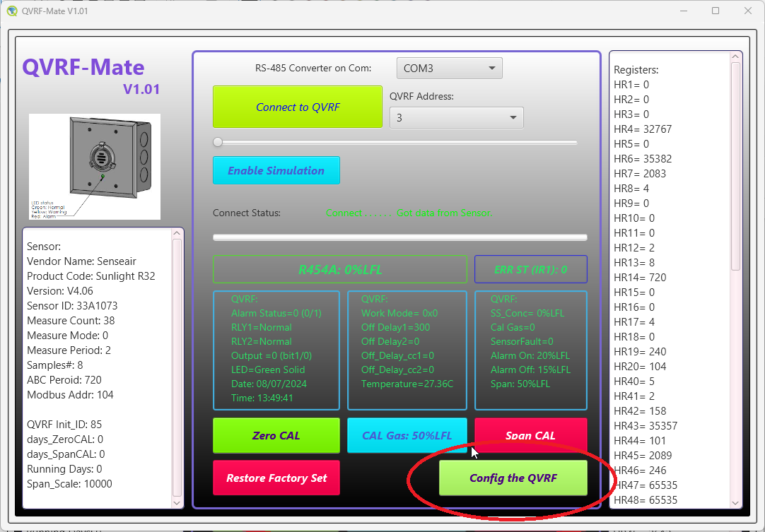Click the QVRF-Mate app icon in title bar
Viewport: 765px width, 532px height.
click(x=12, y=11)
